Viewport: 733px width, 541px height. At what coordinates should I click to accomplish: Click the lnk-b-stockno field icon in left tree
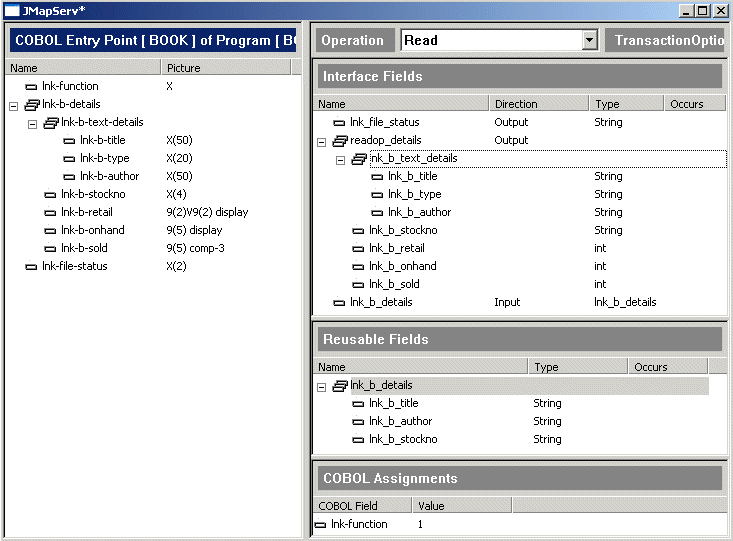click(50, 195)
